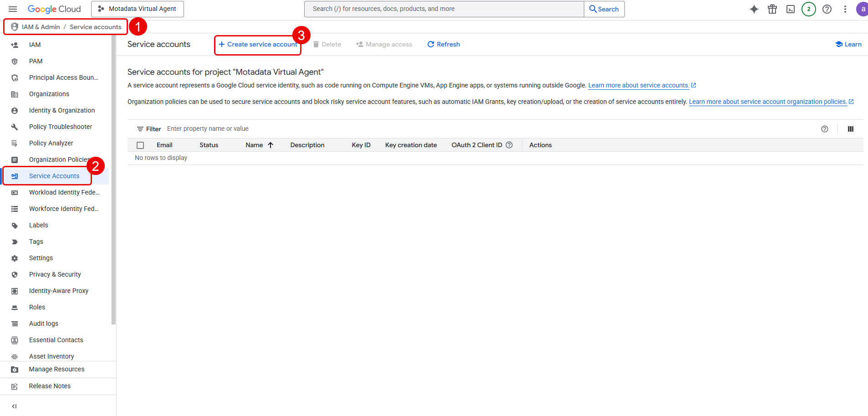Open the Cloud Shell terminal icon

[x=791, y=9]
